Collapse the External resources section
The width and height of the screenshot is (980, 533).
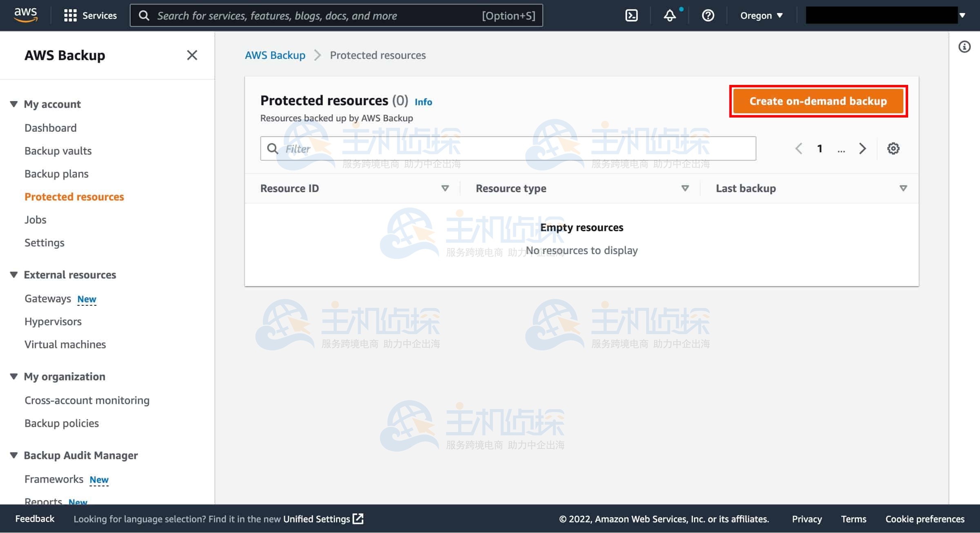[14, 275]
